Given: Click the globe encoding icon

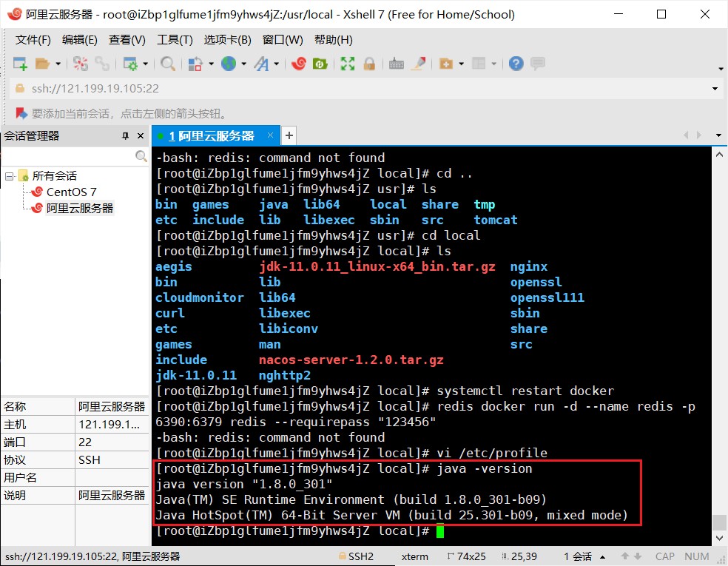Looking at the screenshot, I should 228,63.
